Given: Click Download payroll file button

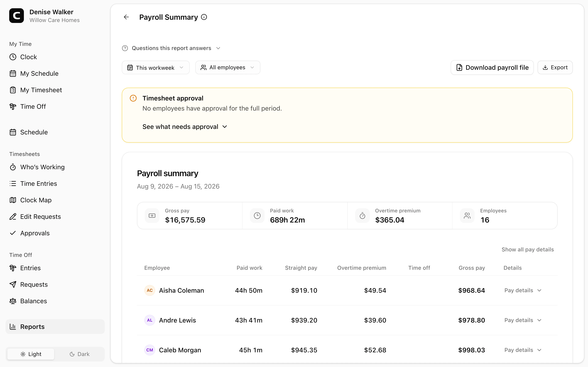Looking at the screenshot, I should [492, 67].
